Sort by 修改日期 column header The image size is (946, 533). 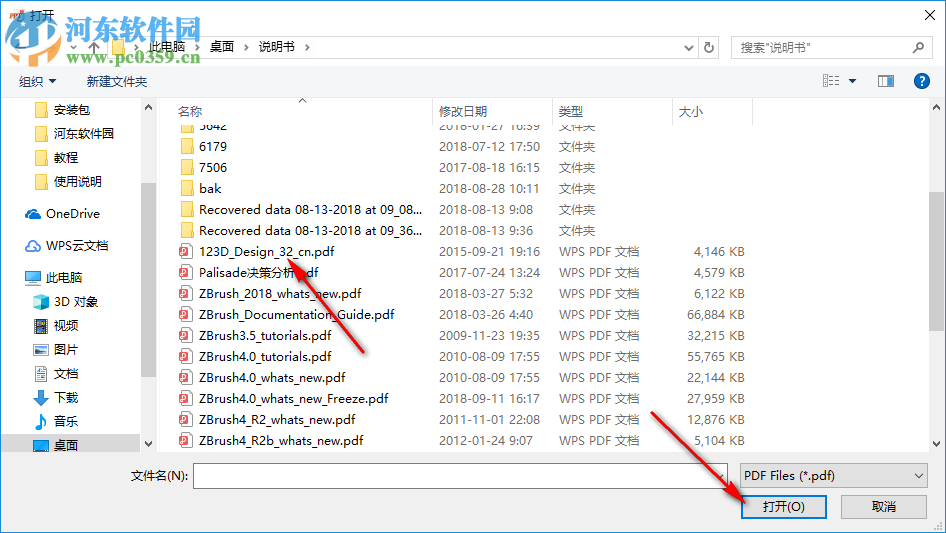(463, 112)
